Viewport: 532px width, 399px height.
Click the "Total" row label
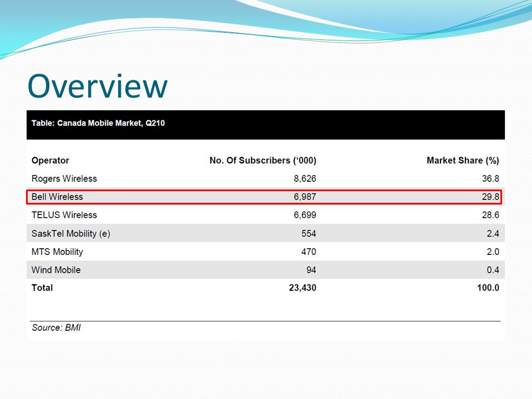coord(42,288)
